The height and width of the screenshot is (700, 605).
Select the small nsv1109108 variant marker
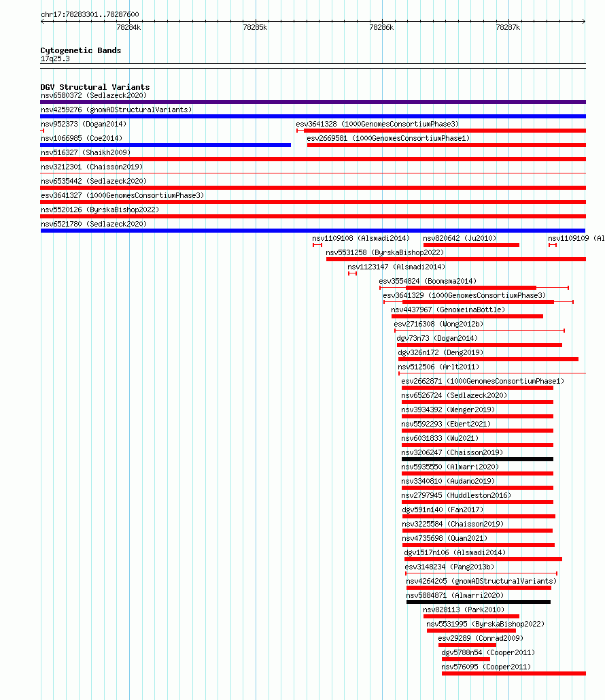tap(317, 245)
